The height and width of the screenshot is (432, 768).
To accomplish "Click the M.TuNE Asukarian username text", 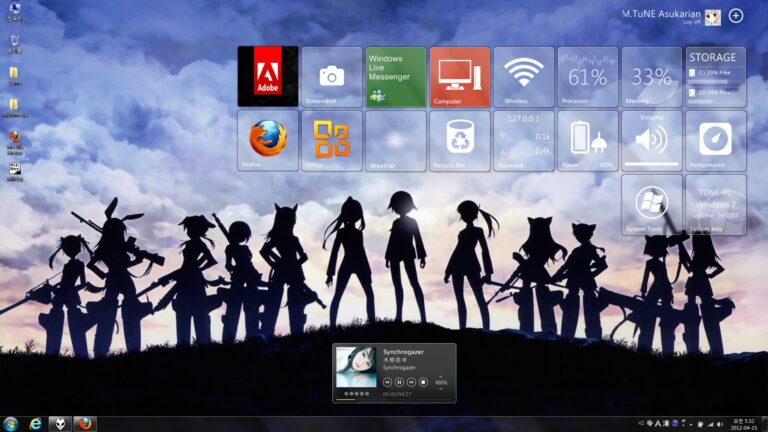I will 661,14.
